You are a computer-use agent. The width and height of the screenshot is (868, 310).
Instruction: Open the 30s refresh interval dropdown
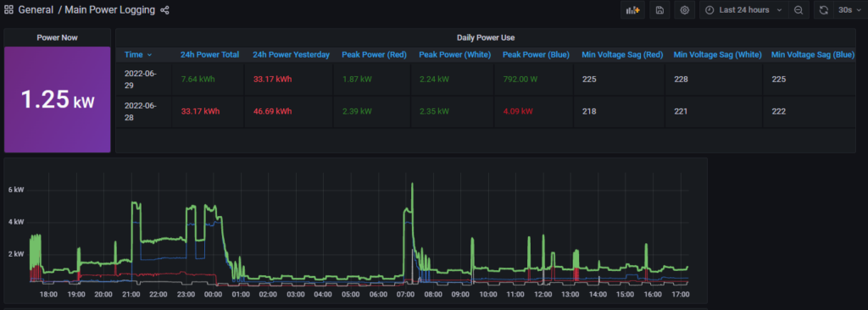pyautogui.click(x=849, y=10)
